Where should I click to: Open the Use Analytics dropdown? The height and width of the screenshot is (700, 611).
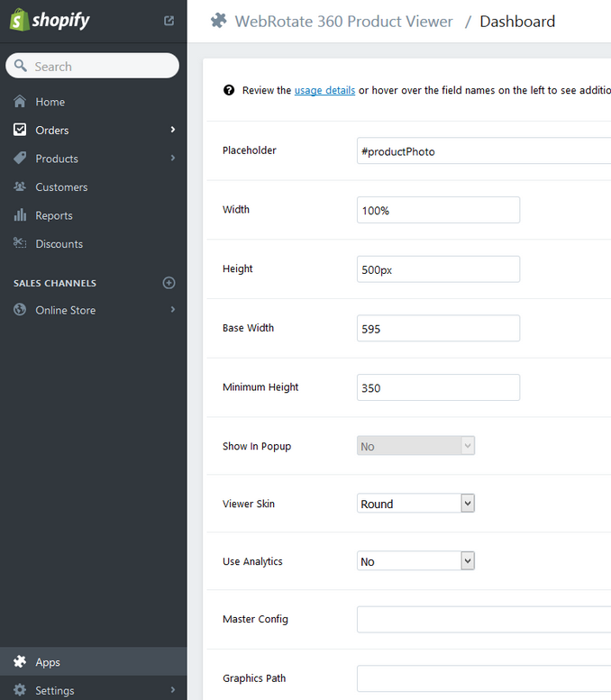pos(415,560)
